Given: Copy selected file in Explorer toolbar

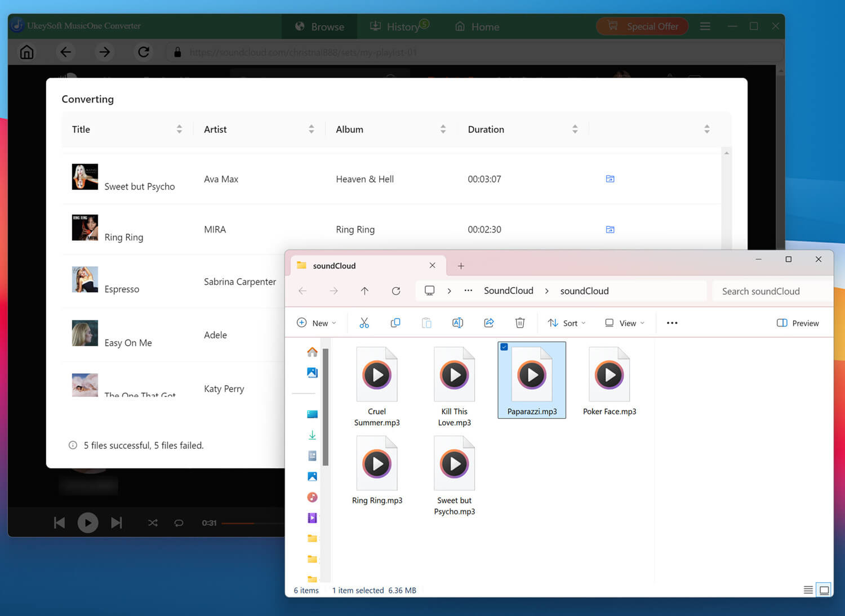Looking at the screenshot, I should point(395,323).
